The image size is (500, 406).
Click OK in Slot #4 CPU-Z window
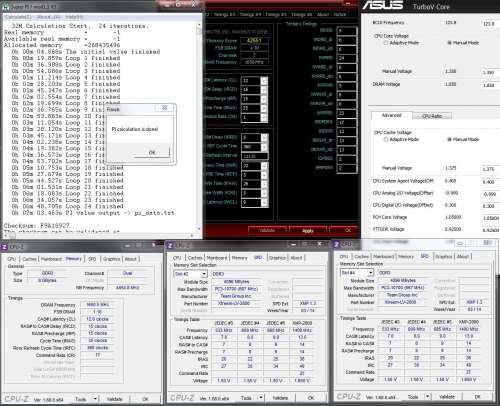click(x=477, y=397)
